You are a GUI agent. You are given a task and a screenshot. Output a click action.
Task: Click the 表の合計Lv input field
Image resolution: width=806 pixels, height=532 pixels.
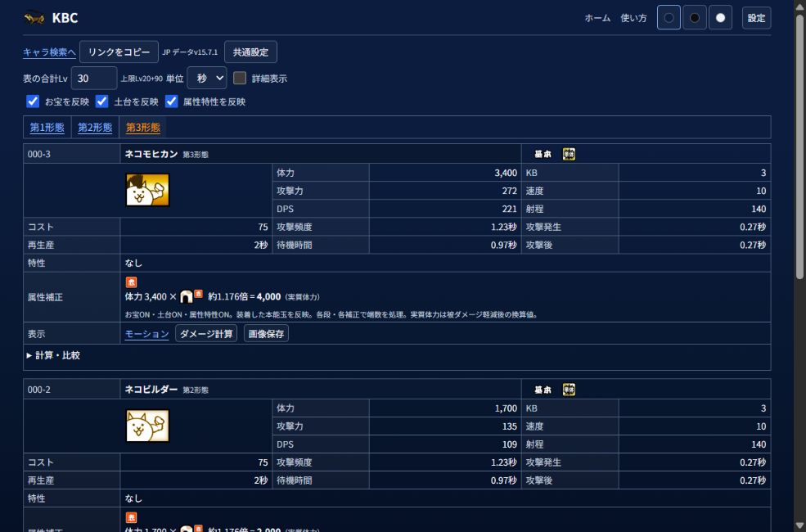coord(94,78)
